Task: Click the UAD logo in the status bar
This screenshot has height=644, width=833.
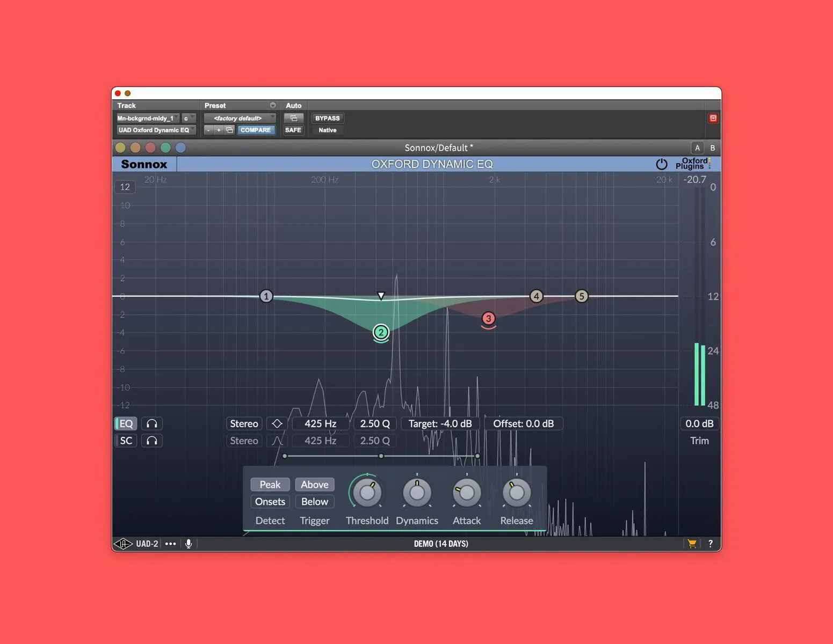Action: tap(124, 543)
